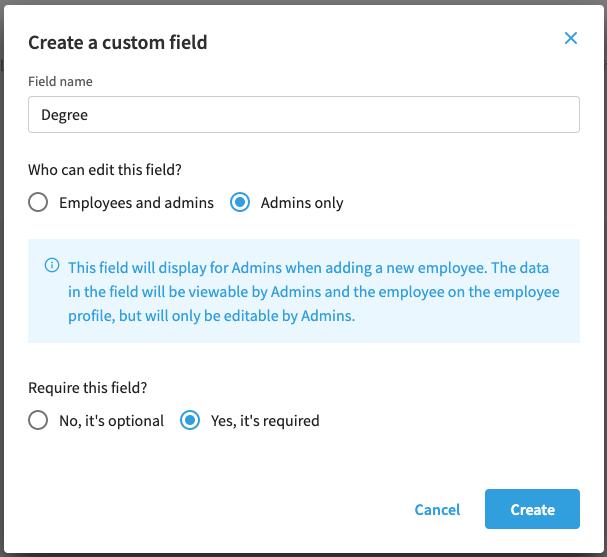Select the No, it's optional radio circle
607x557 pixels.
[x=38, y=420]
